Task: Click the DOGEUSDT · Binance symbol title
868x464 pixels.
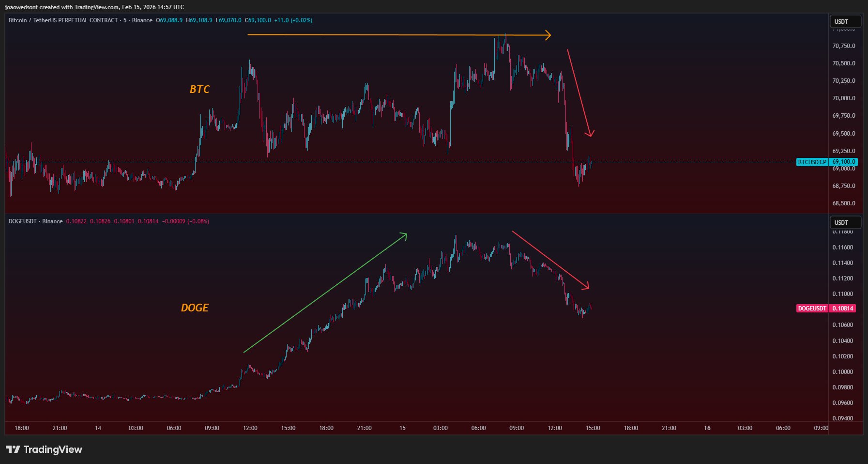Action: (x=35, y=221)
